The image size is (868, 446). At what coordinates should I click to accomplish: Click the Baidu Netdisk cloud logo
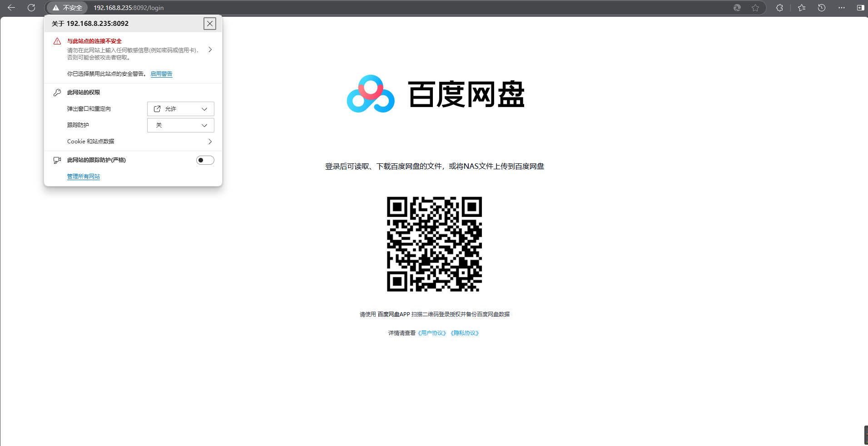coord(371,94)
